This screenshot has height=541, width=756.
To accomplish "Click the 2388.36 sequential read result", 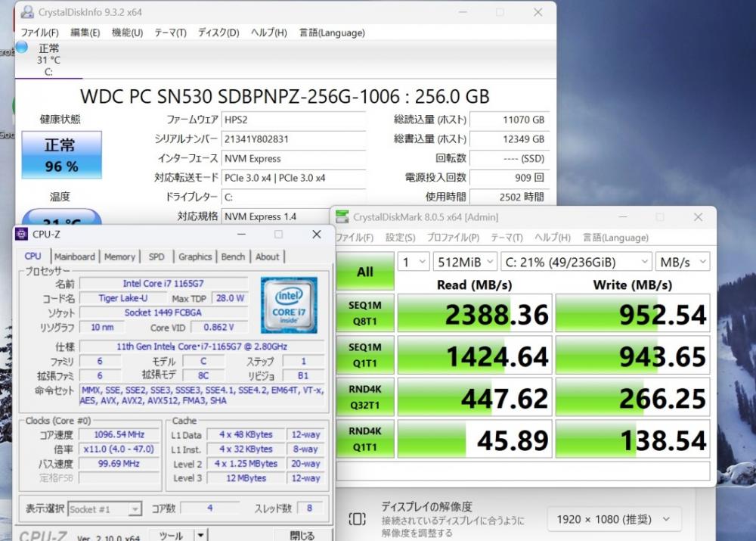I will 475,314.
